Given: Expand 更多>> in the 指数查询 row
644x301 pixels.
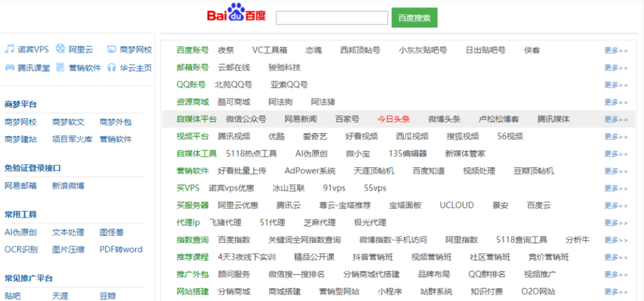Looking at the screenshot, I should 616,240.
